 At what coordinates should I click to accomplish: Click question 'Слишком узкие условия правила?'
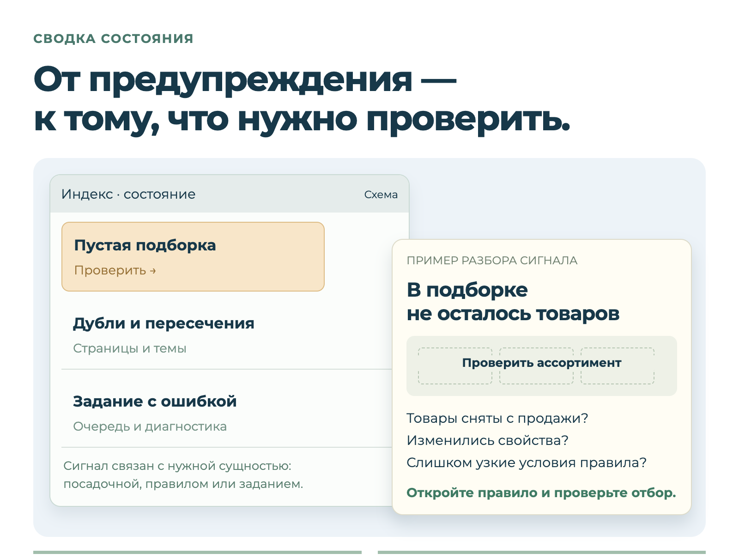click(x=527, y=463)
